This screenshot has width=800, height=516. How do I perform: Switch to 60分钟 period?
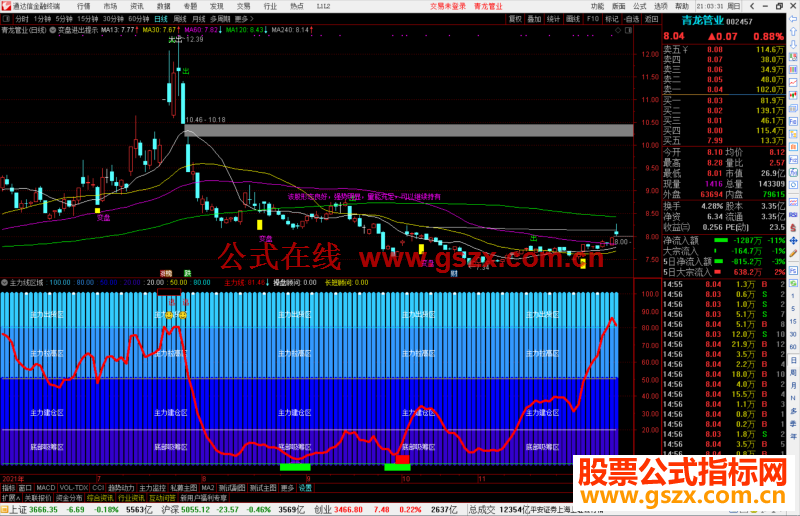click(x=138, y=19)
